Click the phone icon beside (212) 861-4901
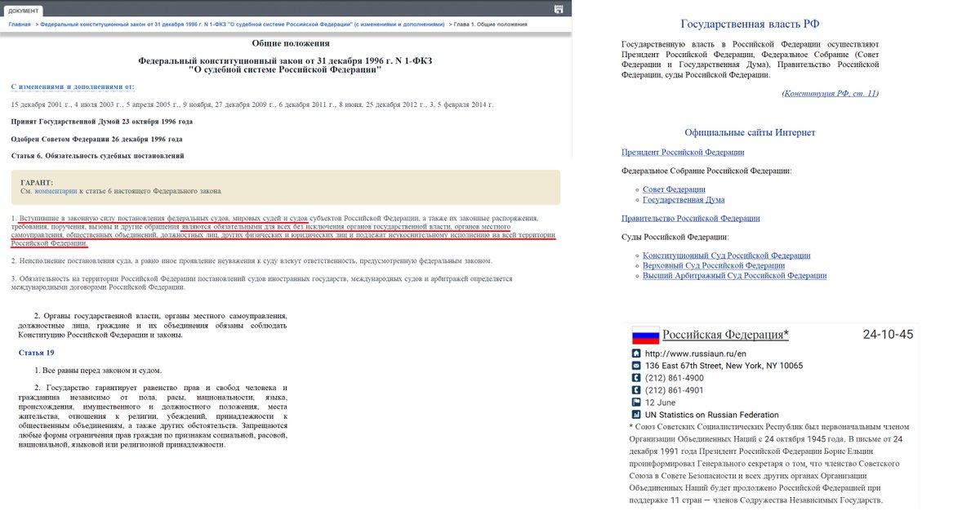Screen dimensions: 980x529 (636, 390)
